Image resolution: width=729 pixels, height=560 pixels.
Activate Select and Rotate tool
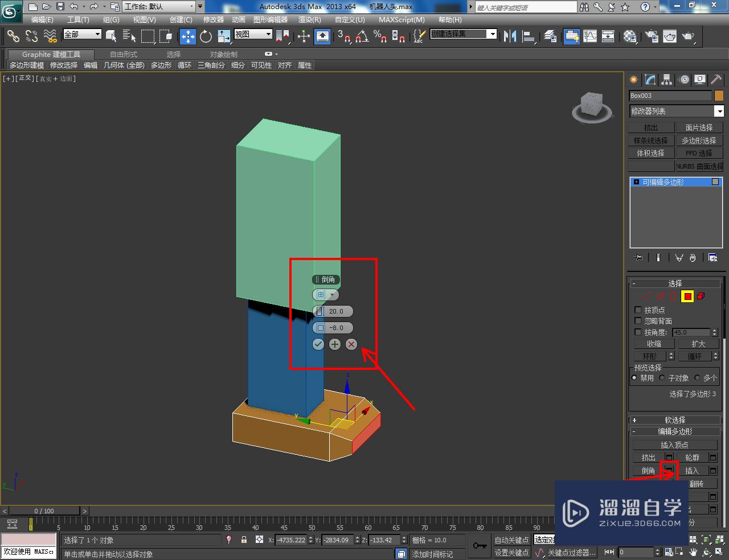coord(206,36)
